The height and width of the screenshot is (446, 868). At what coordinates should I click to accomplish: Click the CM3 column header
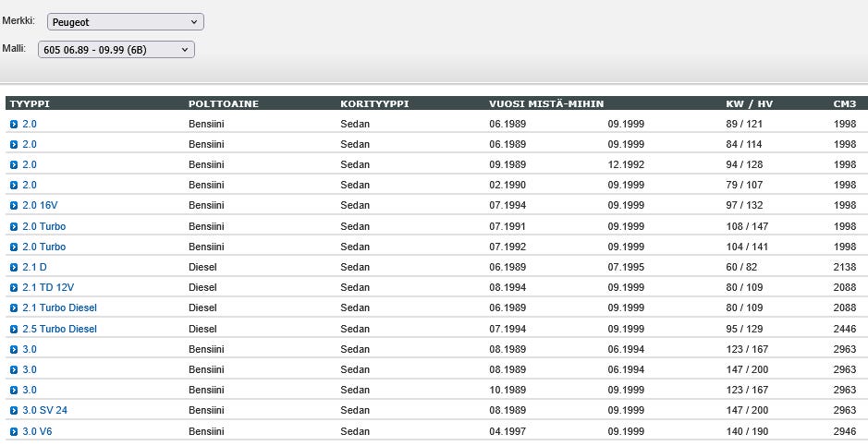844,103
